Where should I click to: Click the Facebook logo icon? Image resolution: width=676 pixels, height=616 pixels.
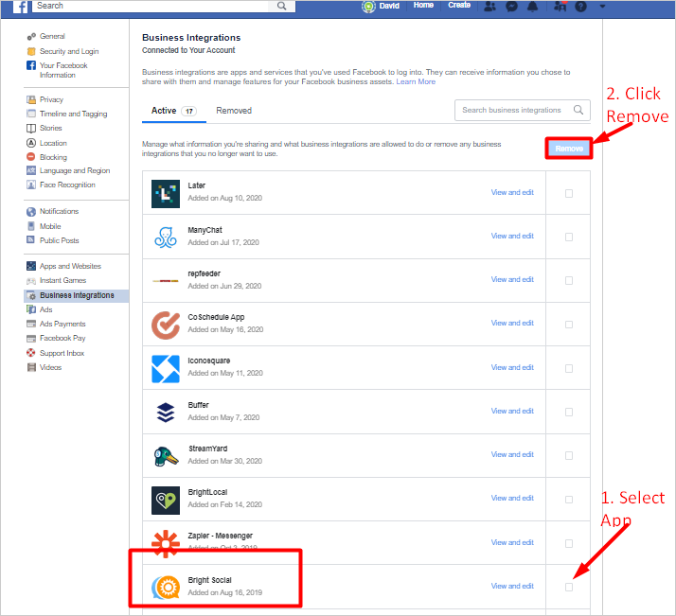(x=19, y=6)
